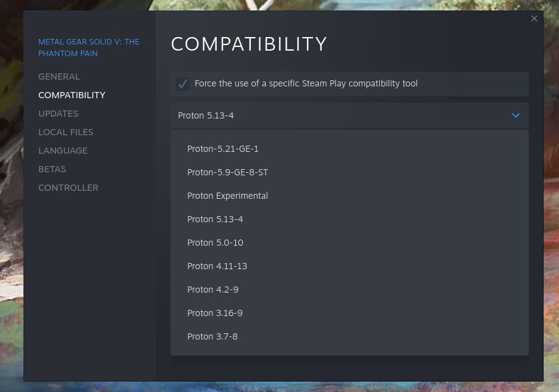Image resolution: width=559 pixels, height=392 pixels.
Task: Choose Proton-5.9-GE-8-ST option
Action: [227, 172]
